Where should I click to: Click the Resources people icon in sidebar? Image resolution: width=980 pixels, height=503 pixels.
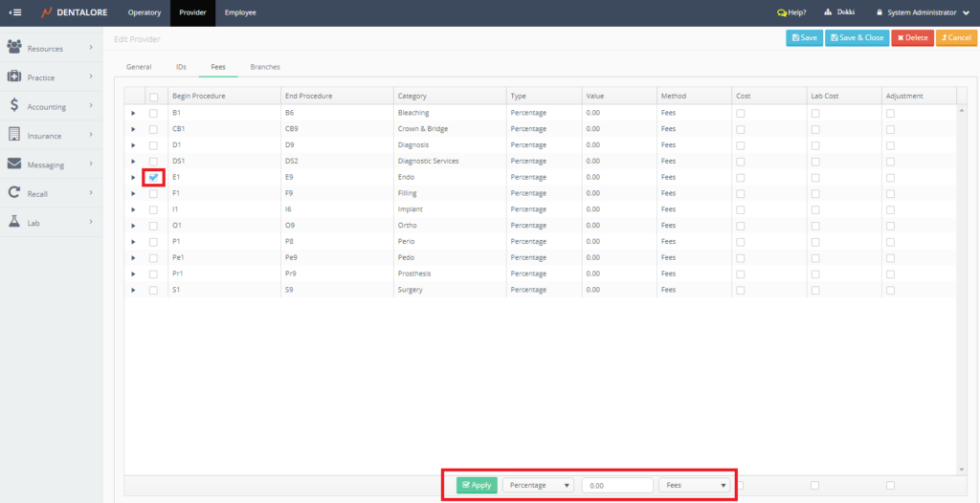(x=14, y=46)
